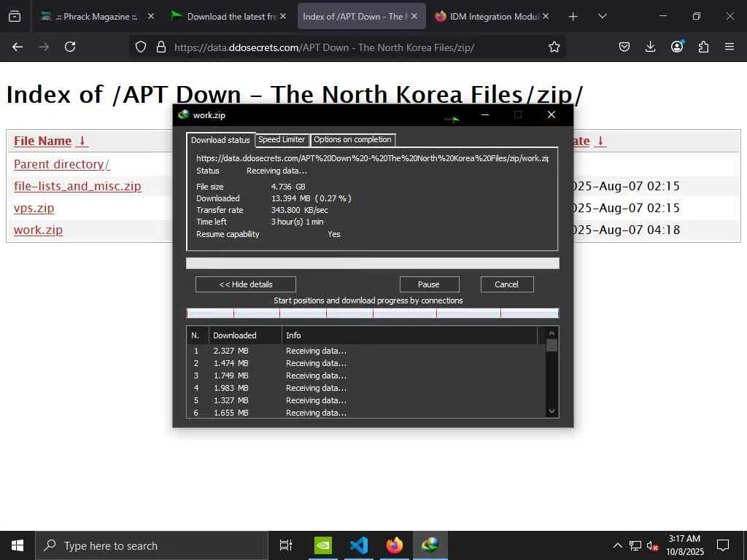
Task: Pause the work.zip download
Action: (x=429, y=284)
